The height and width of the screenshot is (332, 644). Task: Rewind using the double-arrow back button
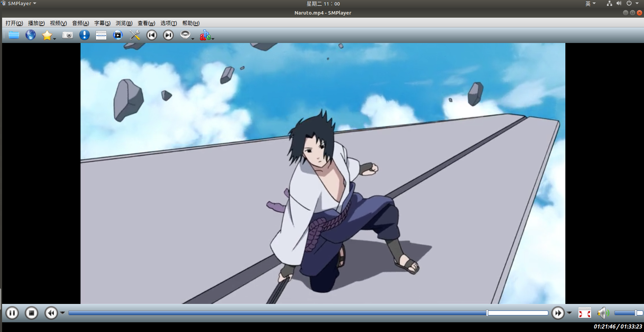point(51,313)
